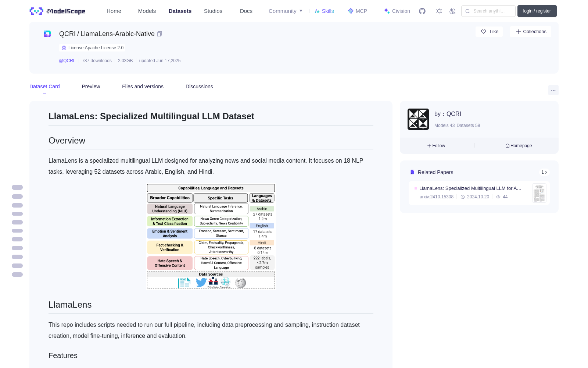Select the Dataset Card tab
The width and height of the screenshot is (588, 368).
pos(44,86)
